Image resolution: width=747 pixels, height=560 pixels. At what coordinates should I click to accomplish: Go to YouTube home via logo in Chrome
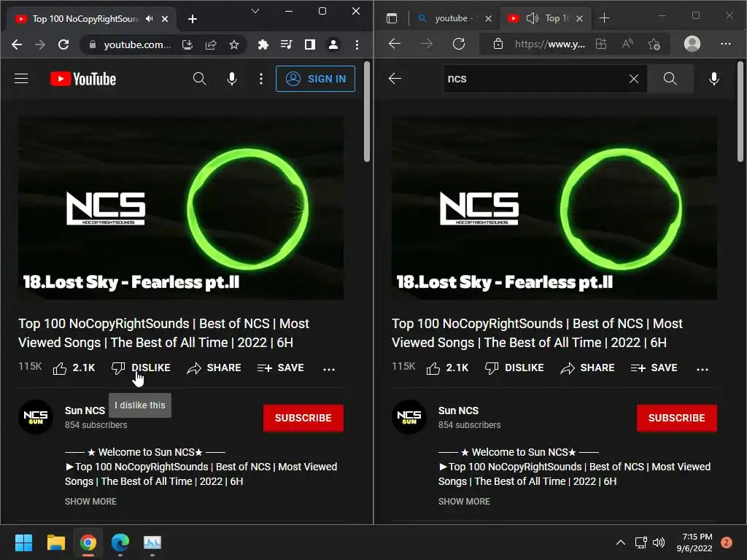pos(83,79)
